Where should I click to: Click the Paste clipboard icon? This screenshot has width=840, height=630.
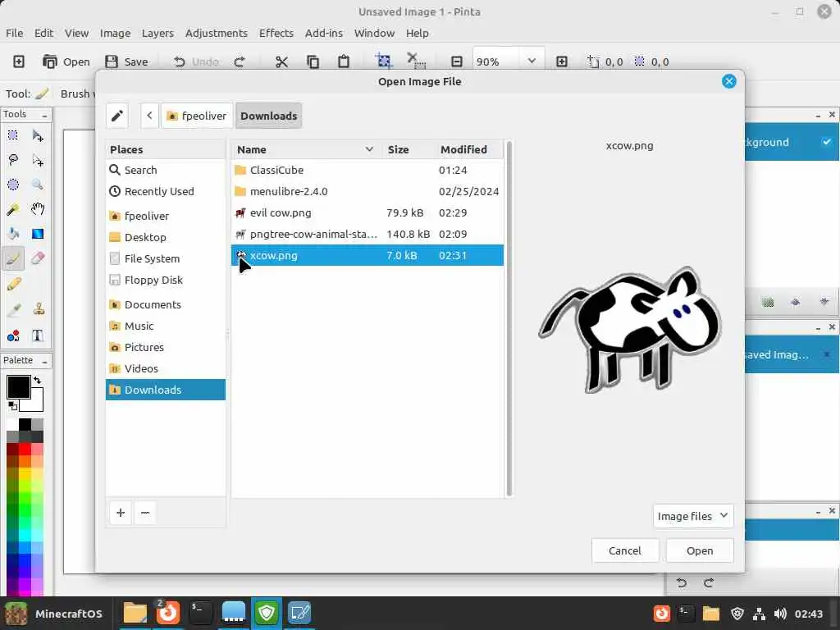click(x=344, y=62)
